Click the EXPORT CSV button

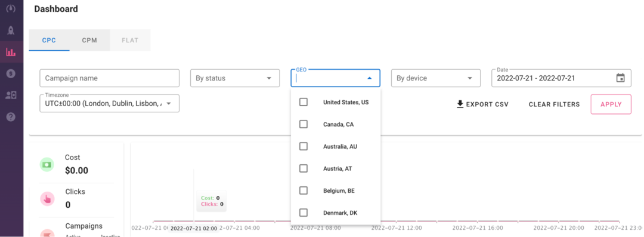pos(482,104)
